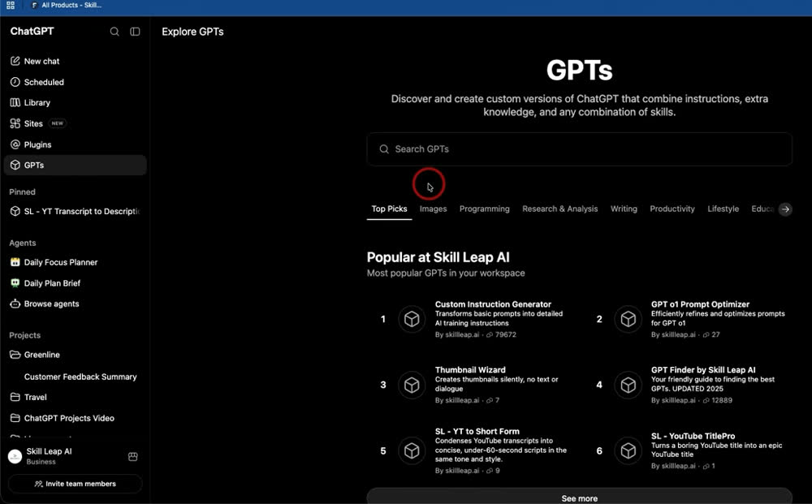Switch to the Writing tab
This screenshot has height=504, width=812.
pos(624,209)
